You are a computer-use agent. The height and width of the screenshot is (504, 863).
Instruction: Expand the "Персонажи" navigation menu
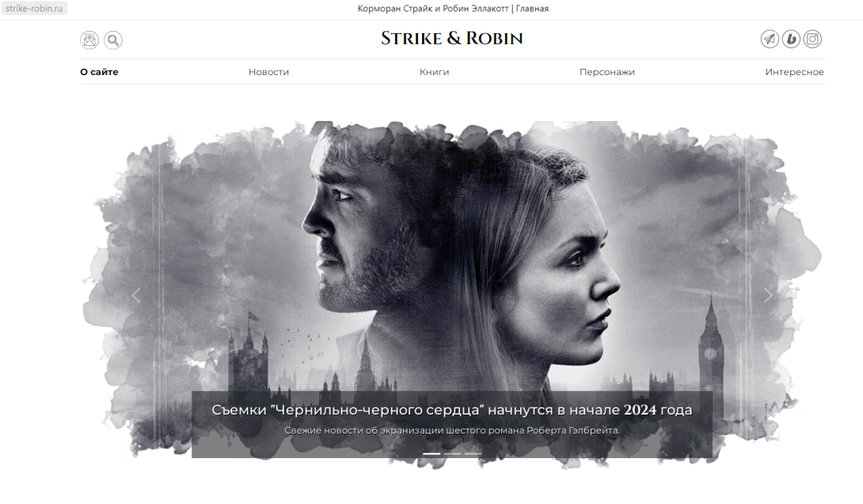coord(607,72)
